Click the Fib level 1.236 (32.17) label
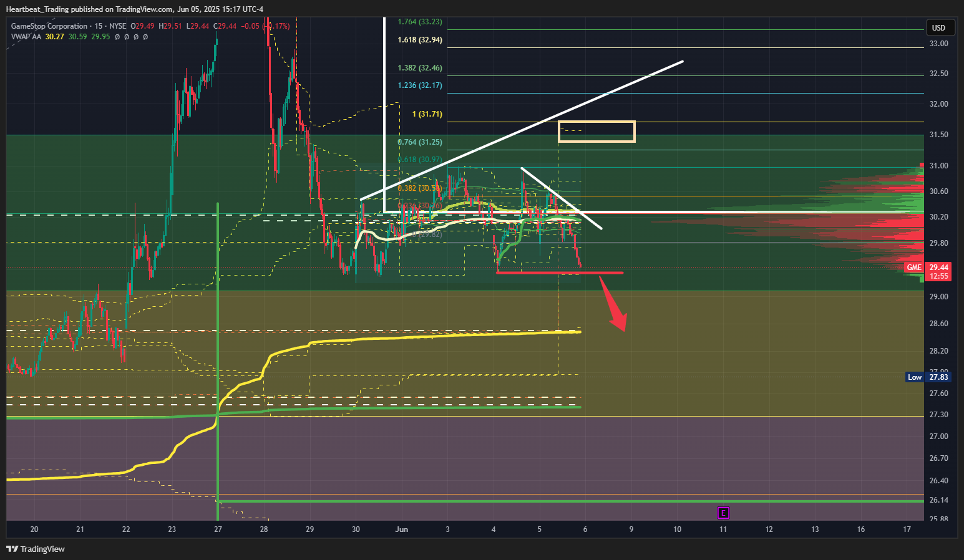 pos(420,85)
